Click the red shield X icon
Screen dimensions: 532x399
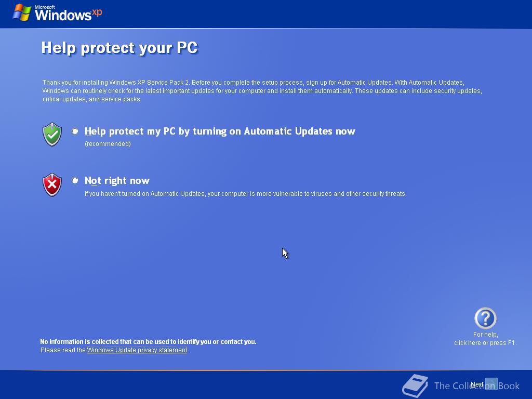52,185
